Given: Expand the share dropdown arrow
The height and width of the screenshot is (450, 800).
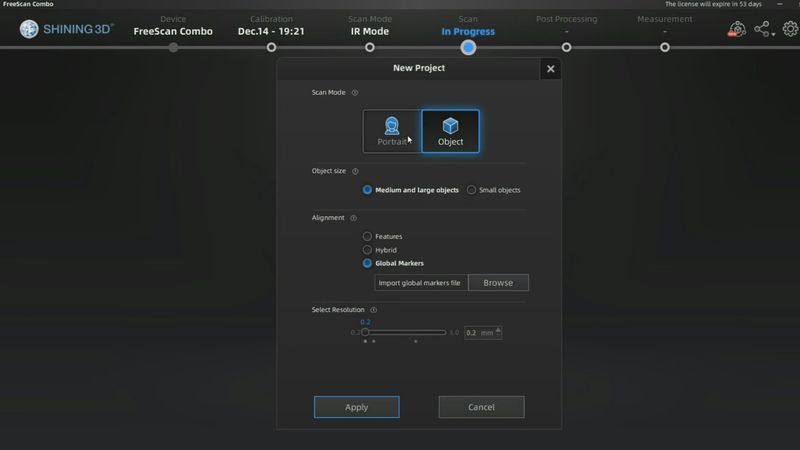Looking at the screenshot, I should [773, 35].
